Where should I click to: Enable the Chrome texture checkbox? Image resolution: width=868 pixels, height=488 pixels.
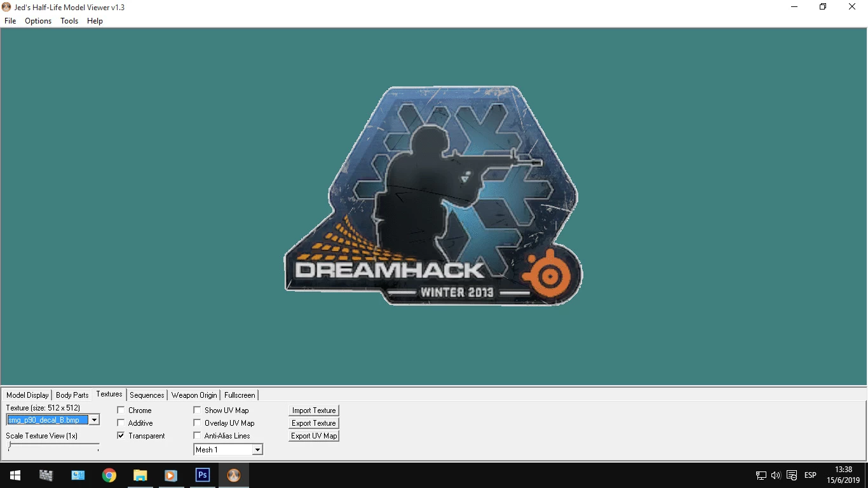(121, 410)
